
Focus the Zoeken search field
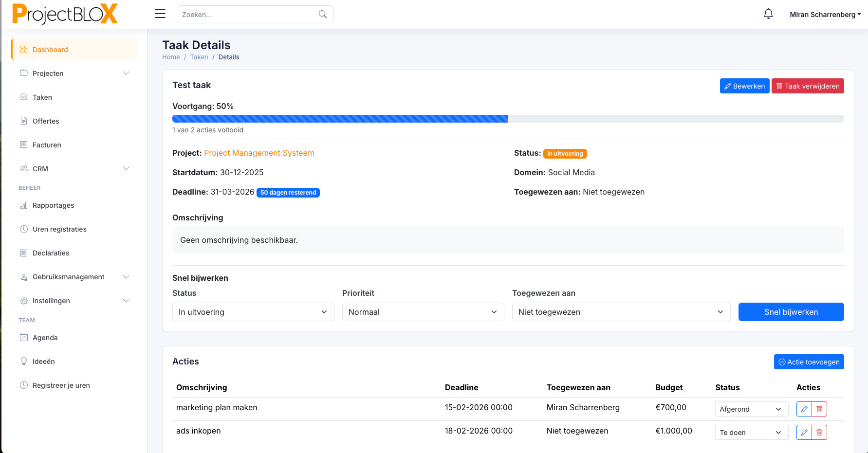point(248,15)
